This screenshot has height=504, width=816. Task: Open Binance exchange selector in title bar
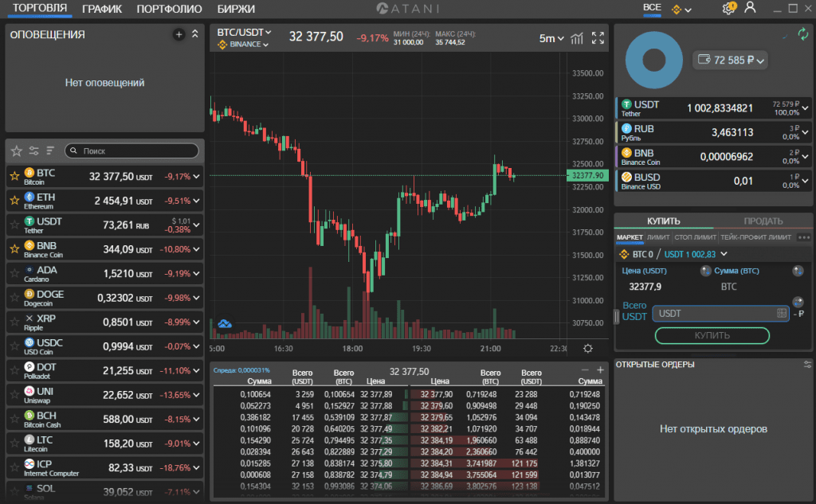point(681,10)
